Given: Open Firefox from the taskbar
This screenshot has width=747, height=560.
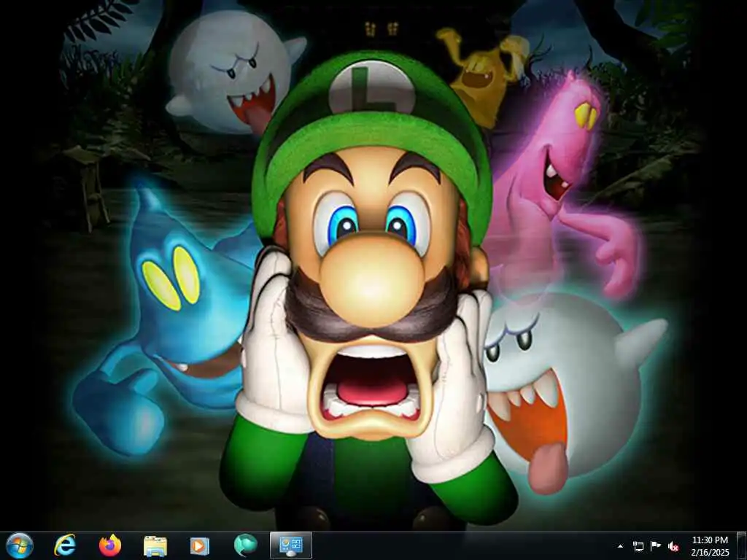Looking at the screenshot, I should (x=110, y=545).
